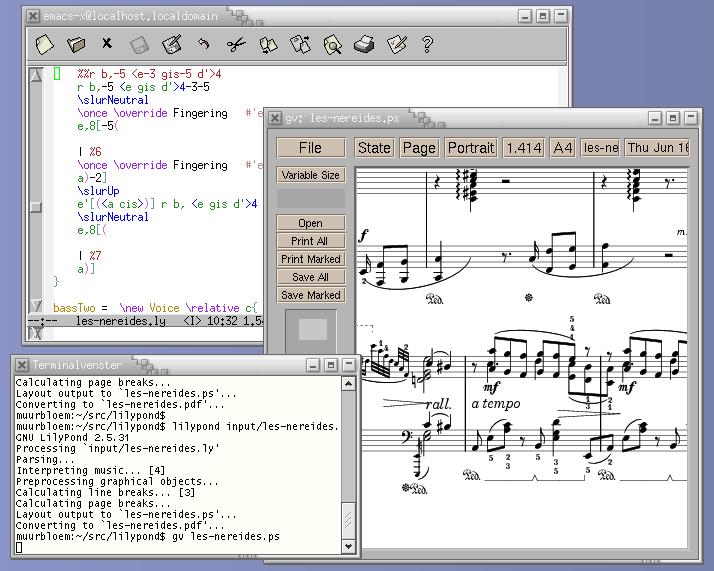Click the Printer icon in Emacs toolbar
The width and height of the screenshot is (714, 571).
[x=364, y=45]
